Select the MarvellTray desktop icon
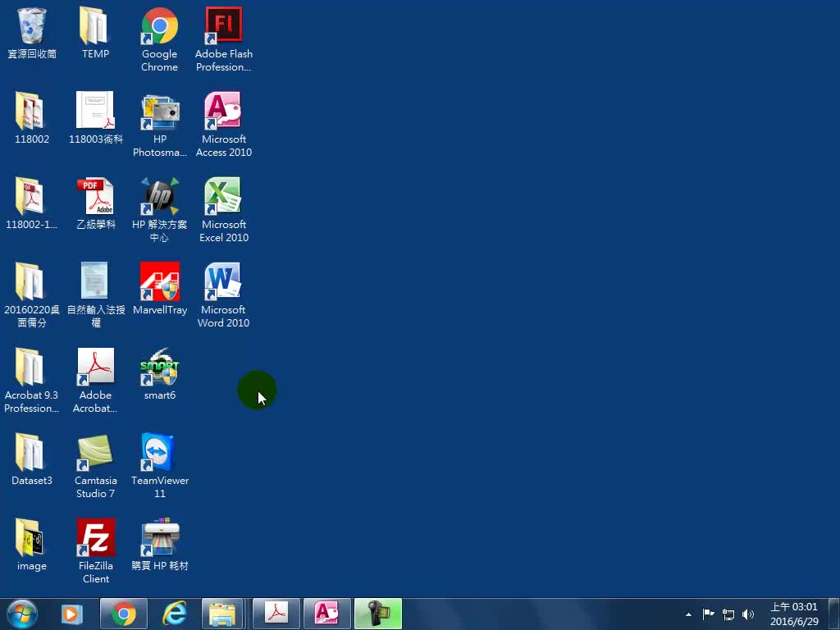 pyautogui.click(x=159, y=283)
